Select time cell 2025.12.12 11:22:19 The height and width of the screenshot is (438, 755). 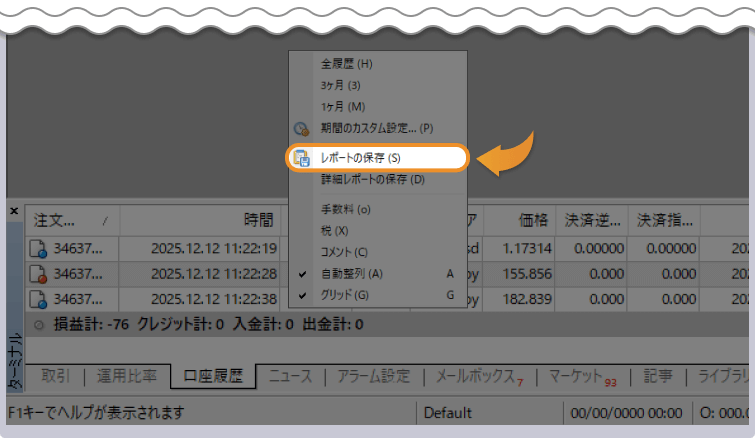(x=214, y=248)
